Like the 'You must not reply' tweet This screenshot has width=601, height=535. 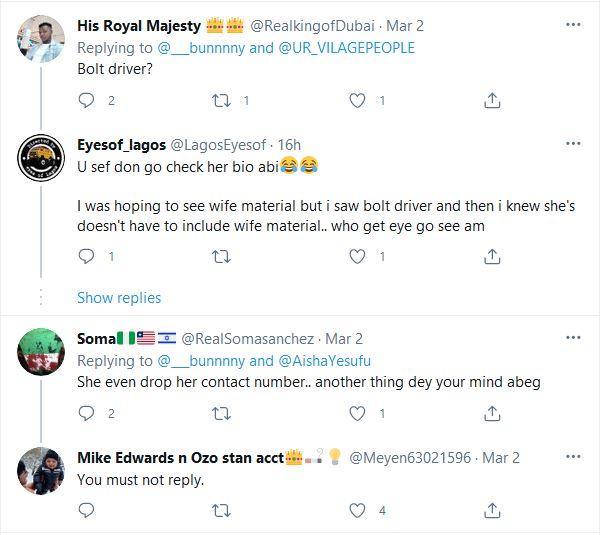pyautogui.click(x=356, y=510)
